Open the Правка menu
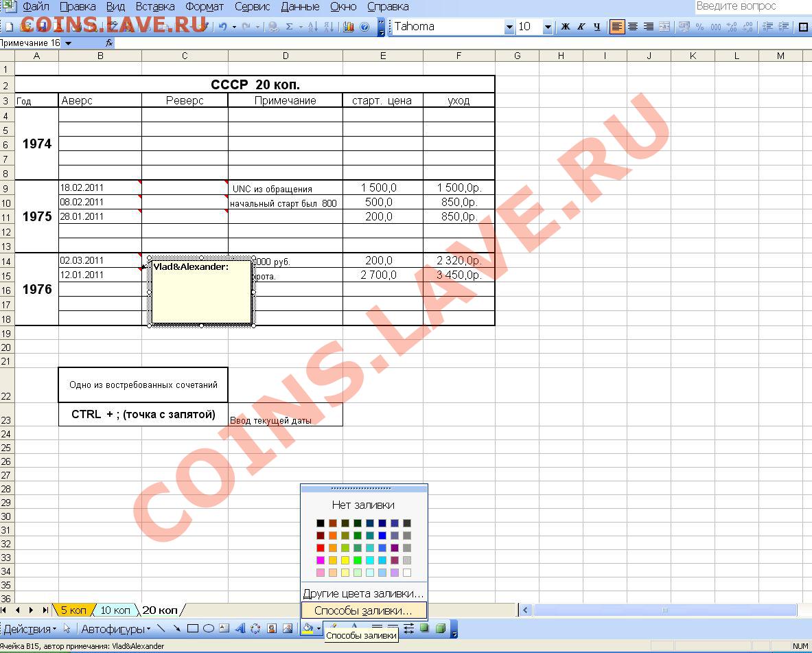Image resolution: width=812 pixels, height=653 pixels. click(78, 7)
